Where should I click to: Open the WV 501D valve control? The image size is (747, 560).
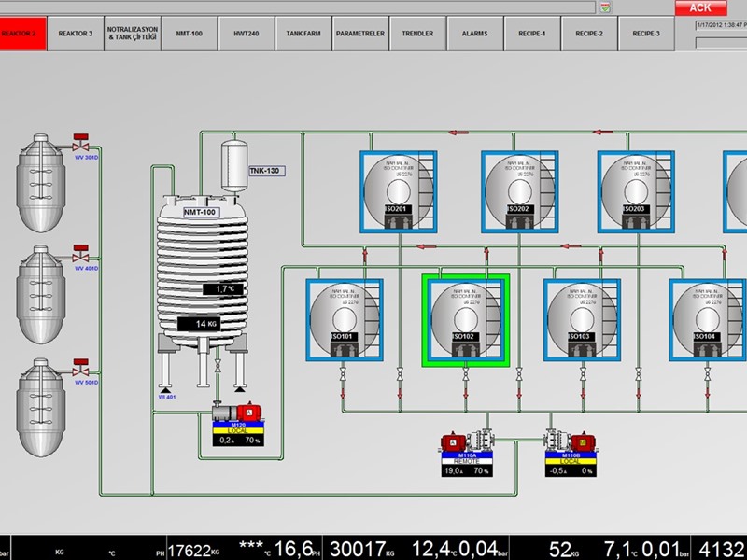click(81, 368)
